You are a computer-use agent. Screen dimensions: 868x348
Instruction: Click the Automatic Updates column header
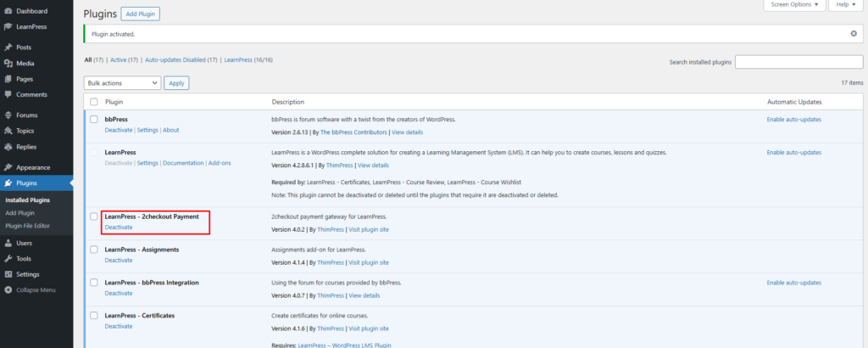pos(794,102)
